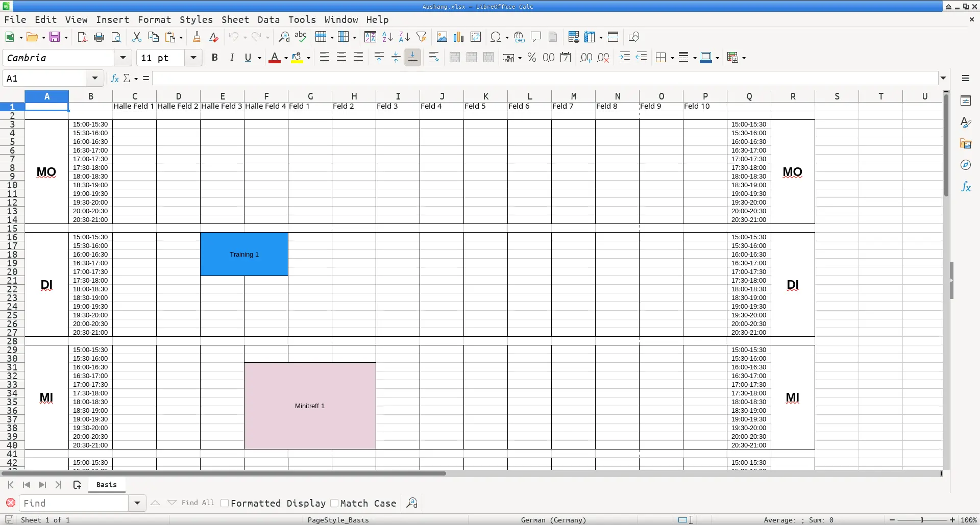The height and width of the screenshot is (525, 980).
Task: Select the Basis sheet tab
Action: 106,485
